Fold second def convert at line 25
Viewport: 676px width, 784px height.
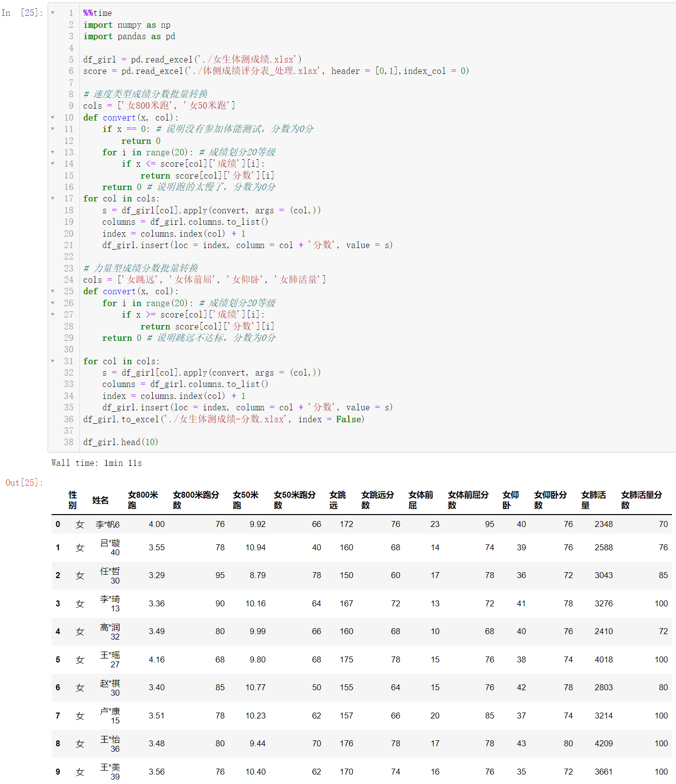tap(53, 291)
